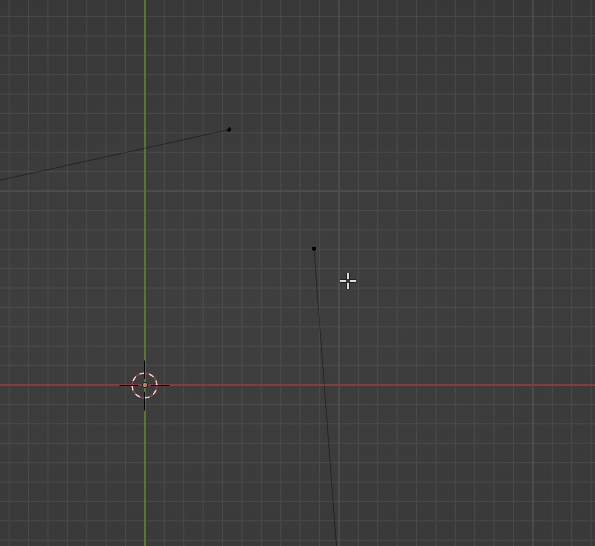The image size is (595, 546).
Task: Select the vertex ending the shallow diagonal edge
Action: (x=229, y=130)
